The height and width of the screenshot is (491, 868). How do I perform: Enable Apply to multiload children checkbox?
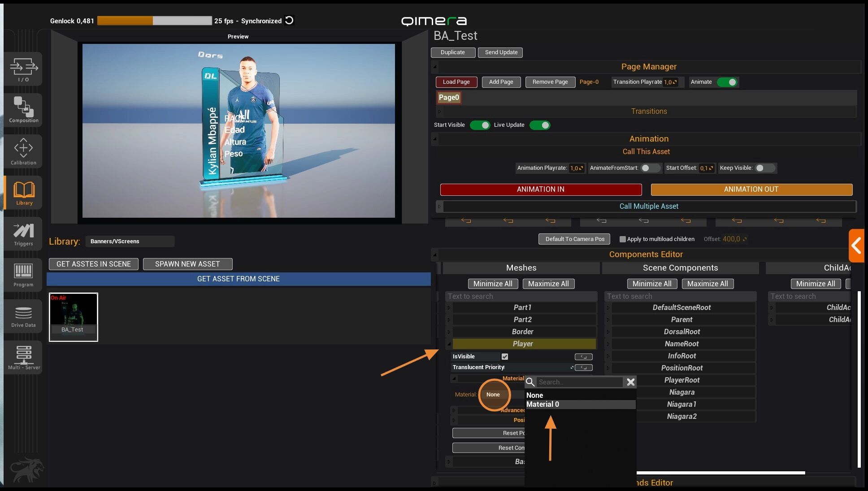coord(622,239)
